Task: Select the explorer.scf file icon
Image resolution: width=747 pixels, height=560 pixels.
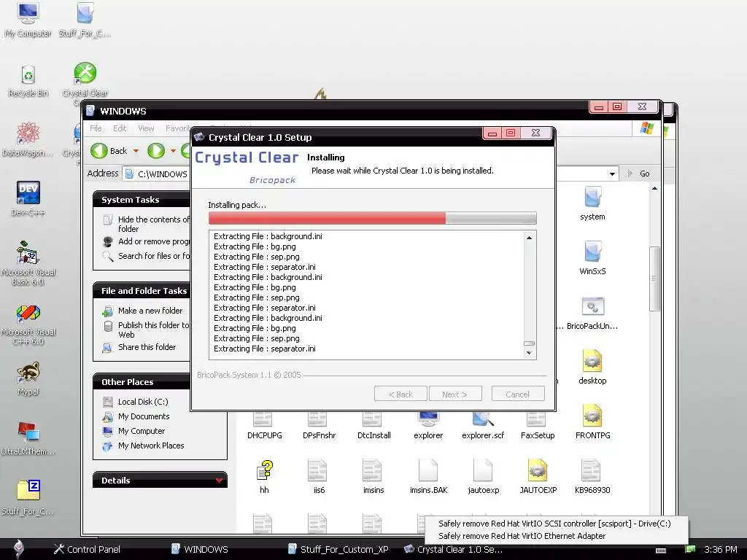Action: [483, 426]
